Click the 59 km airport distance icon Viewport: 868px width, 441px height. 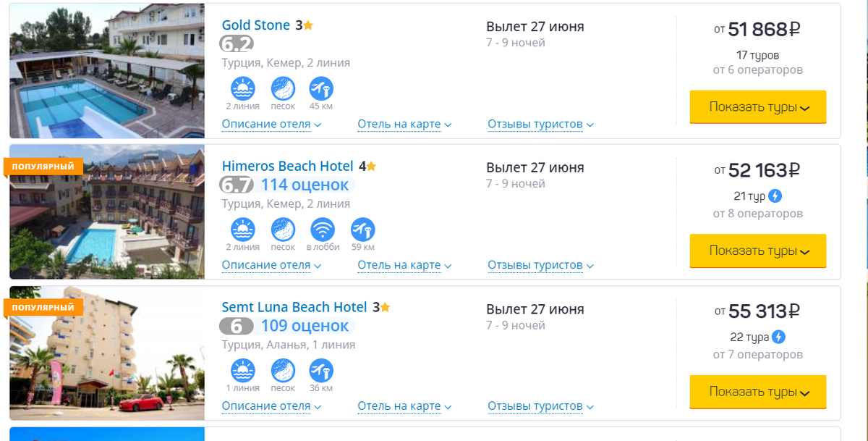[x=362, y=230]
